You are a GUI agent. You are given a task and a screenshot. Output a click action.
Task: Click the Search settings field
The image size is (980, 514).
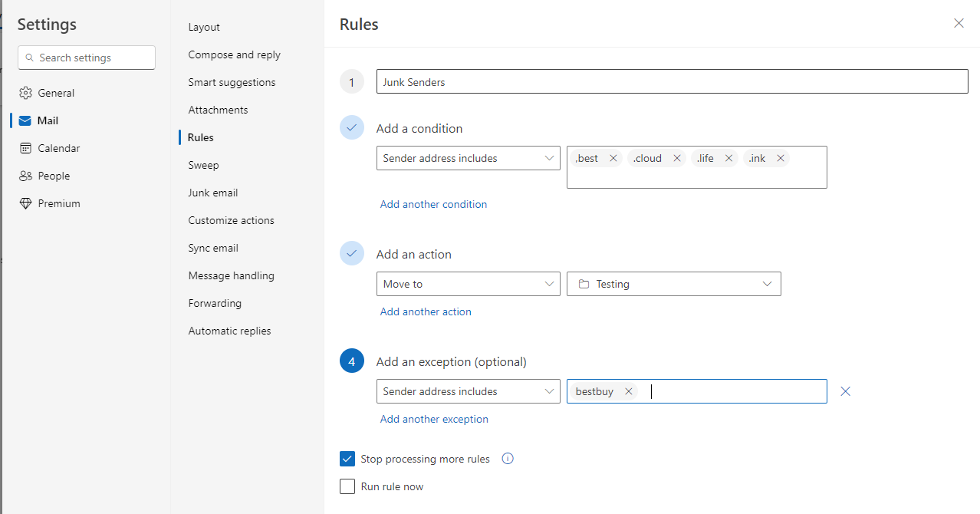coord(87,58)
